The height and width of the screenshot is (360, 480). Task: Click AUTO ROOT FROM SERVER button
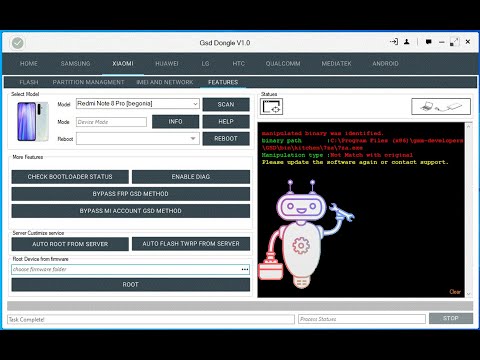(x=70, y=244)
